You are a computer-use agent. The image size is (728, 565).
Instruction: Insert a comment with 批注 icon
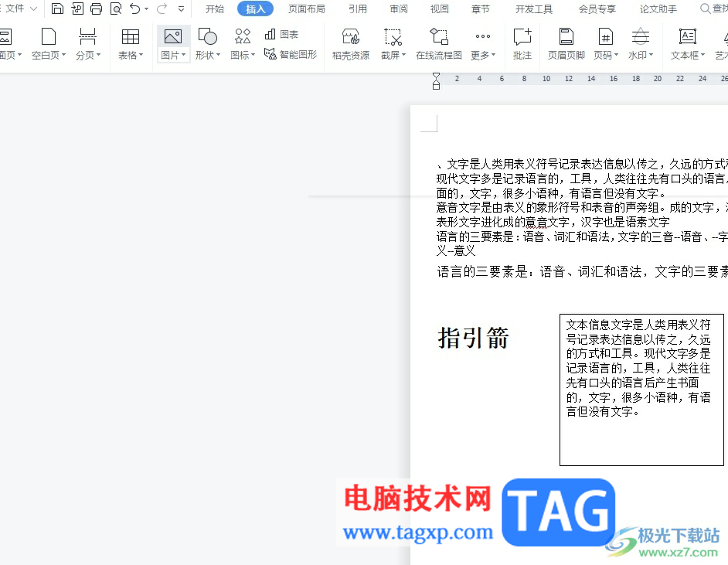click(x=522, y=36)
